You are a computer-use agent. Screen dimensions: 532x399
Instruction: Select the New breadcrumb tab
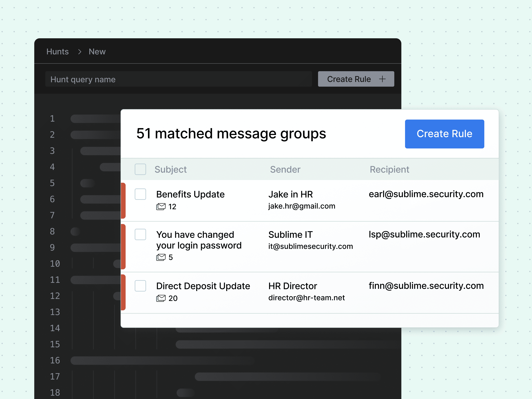tap(97, 52)
